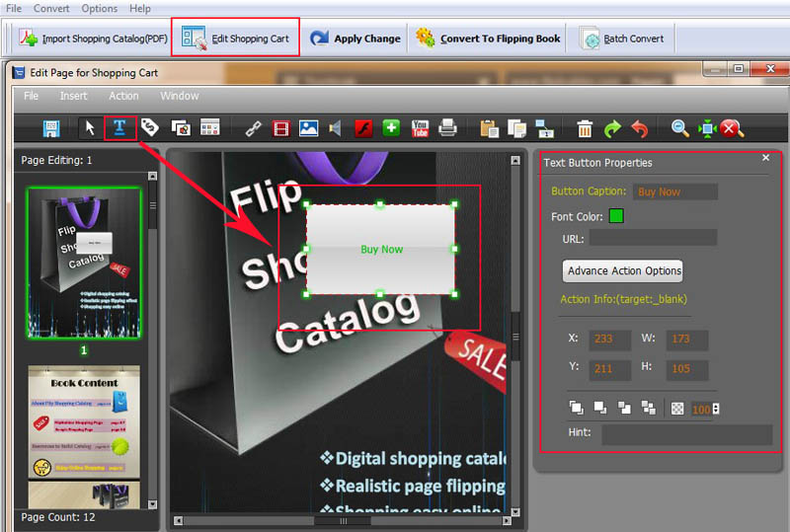
Task: Click the Y position field
Action: (x=609, y=369)
